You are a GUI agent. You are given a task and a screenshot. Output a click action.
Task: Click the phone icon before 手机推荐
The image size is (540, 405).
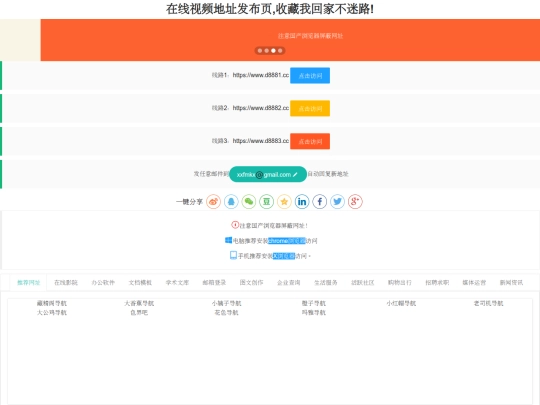233,255
